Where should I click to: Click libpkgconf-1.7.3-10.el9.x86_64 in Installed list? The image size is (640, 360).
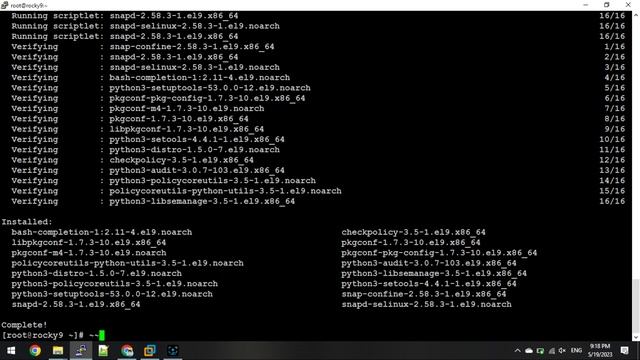[89, 242]
